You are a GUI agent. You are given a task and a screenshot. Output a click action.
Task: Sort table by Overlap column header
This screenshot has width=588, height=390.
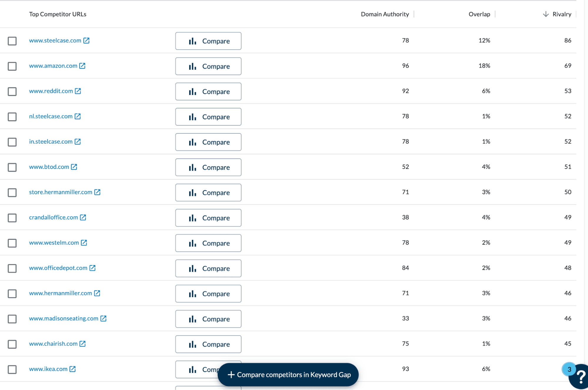coord(479,14)
